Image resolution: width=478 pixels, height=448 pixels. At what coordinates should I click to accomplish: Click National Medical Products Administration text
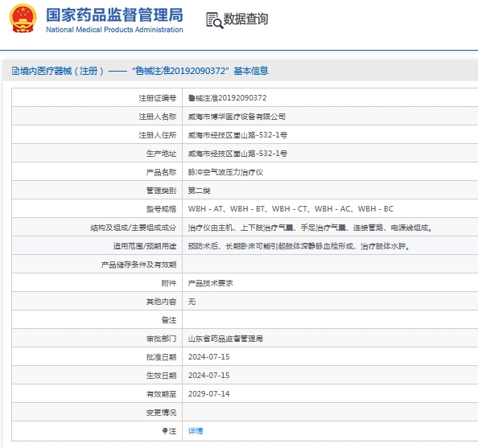click(114, 30)
